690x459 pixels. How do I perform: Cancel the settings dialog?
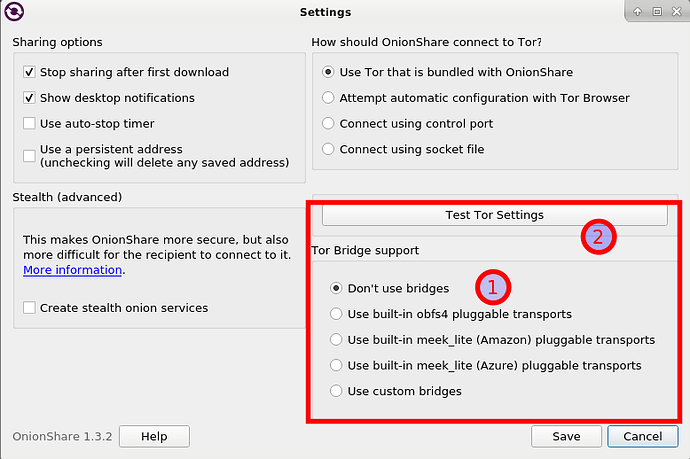pos(642,437)
